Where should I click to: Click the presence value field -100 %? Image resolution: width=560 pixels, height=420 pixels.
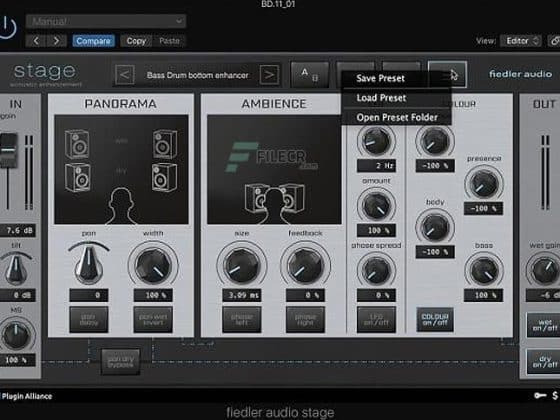pyautogui.click(x=484, y=209)
